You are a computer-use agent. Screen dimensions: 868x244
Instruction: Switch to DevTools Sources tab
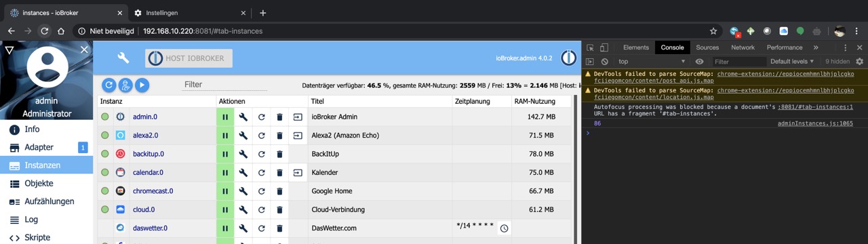coord(707,47)
